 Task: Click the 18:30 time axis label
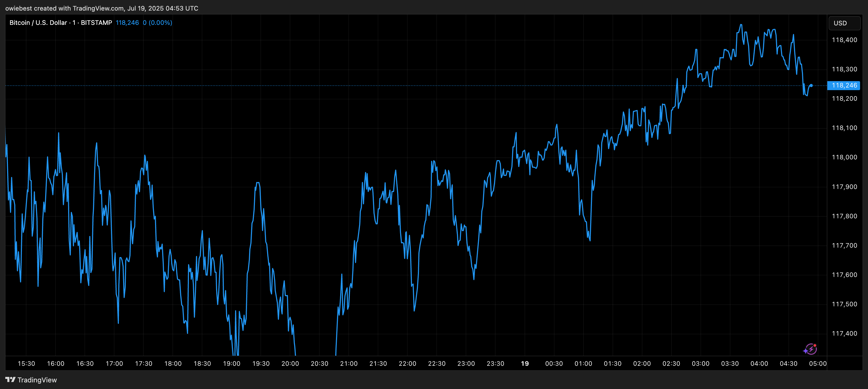tap(202, 364)
